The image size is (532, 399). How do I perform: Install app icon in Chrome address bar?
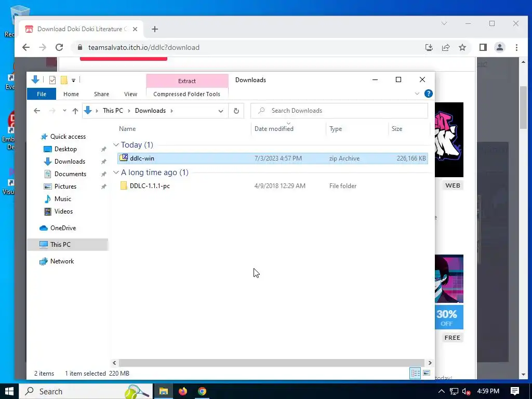click(429, 47)
